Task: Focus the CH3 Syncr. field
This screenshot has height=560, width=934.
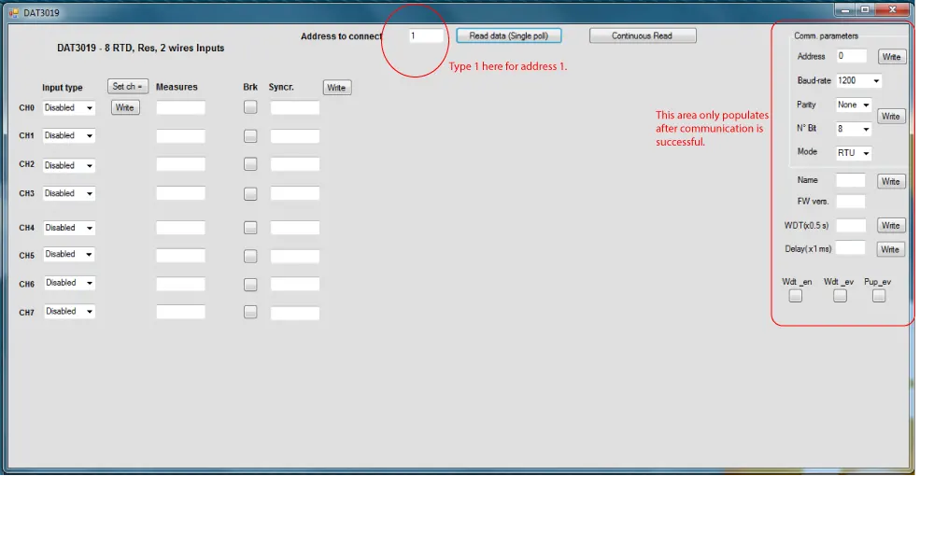Action: coord(295,193)
